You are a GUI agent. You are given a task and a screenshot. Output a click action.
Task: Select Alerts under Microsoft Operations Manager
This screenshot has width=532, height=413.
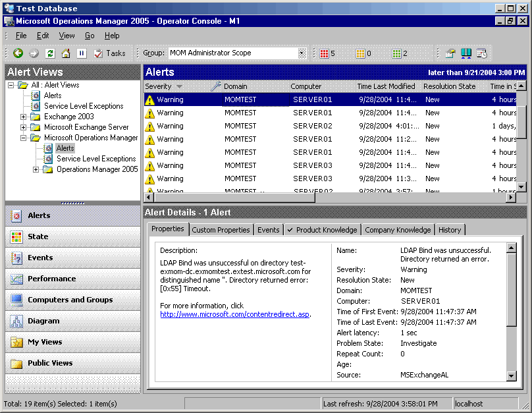click(65, 148)
